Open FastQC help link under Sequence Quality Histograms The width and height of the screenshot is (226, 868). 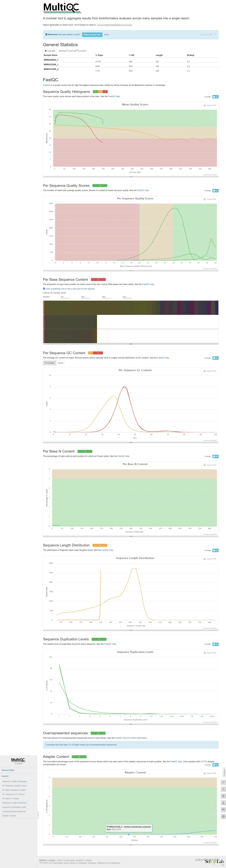pos(114,96)
